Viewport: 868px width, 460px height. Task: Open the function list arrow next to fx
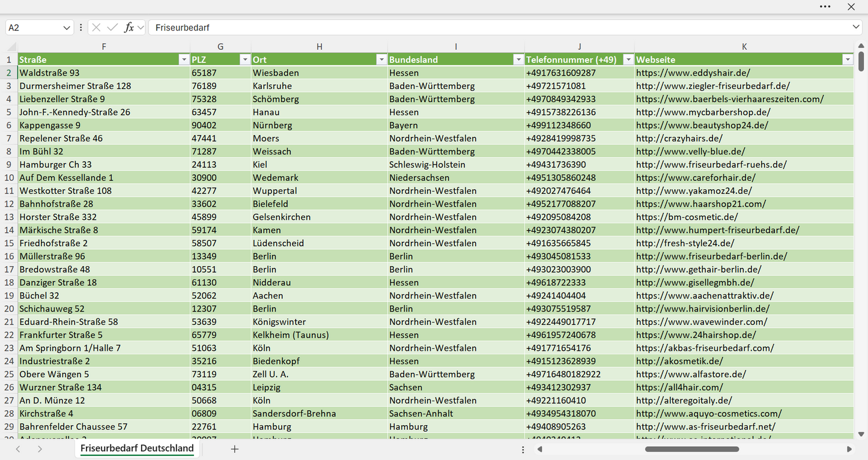141,28
